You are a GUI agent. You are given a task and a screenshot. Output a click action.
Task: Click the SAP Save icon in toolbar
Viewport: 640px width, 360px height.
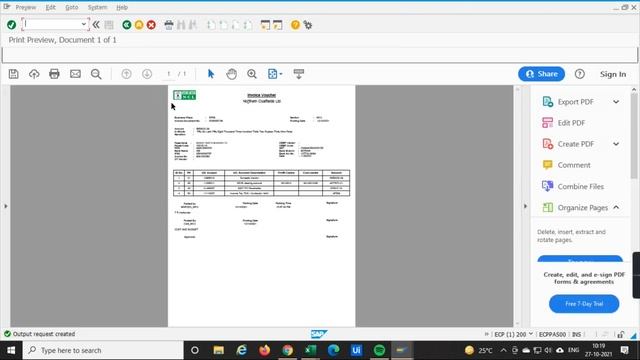109,25
